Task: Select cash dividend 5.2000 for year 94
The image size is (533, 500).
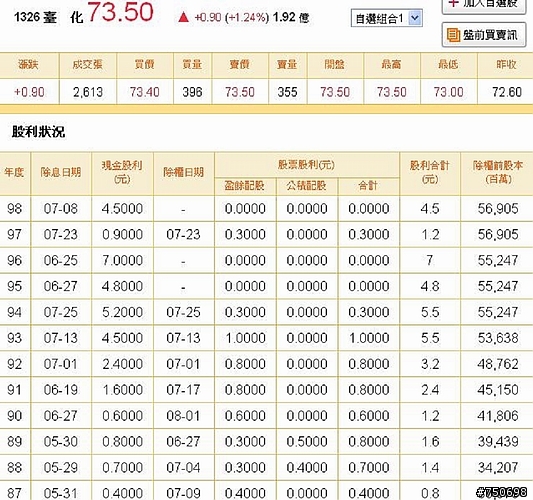Action: pyautogui.click(x=122, y=312)
